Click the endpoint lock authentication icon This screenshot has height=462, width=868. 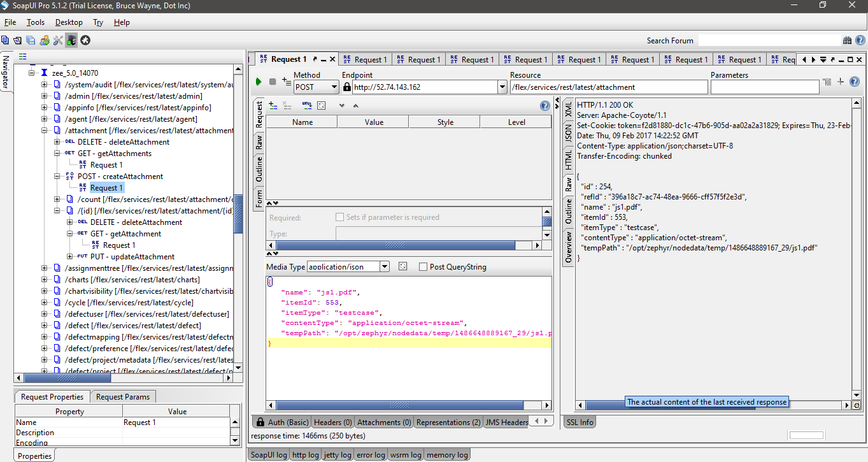point(347,87)
